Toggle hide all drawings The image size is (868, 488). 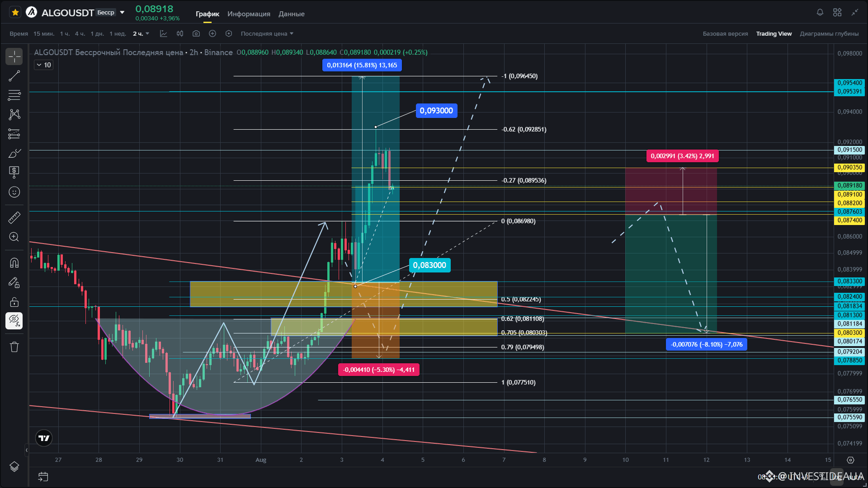[14, 321]
